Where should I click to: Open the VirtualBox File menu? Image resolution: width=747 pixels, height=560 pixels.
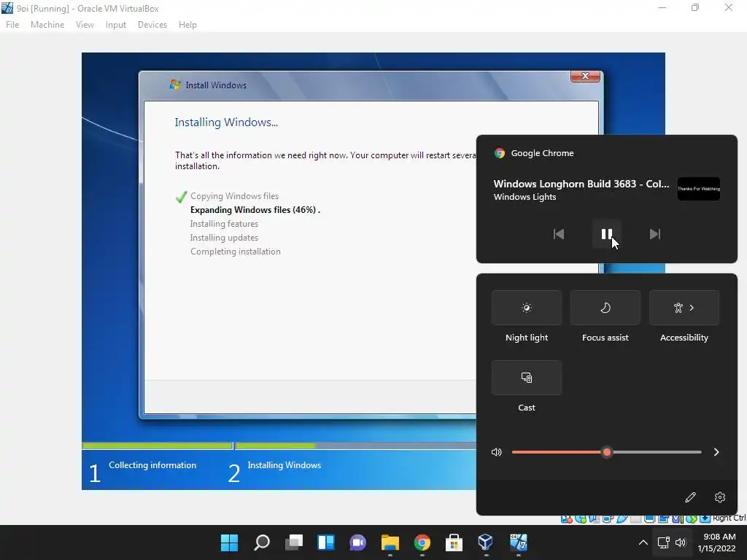coord(12,25)
